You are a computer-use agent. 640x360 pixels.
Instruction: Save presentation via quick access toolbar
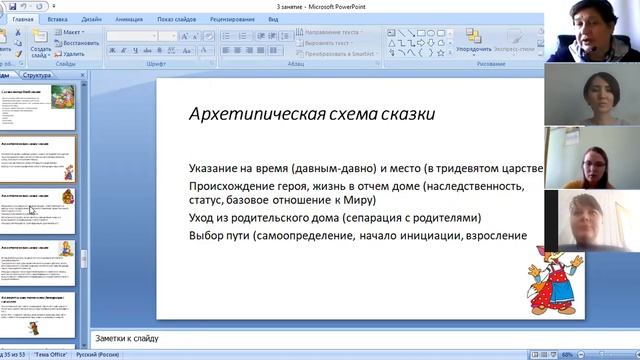pos(13,7)
